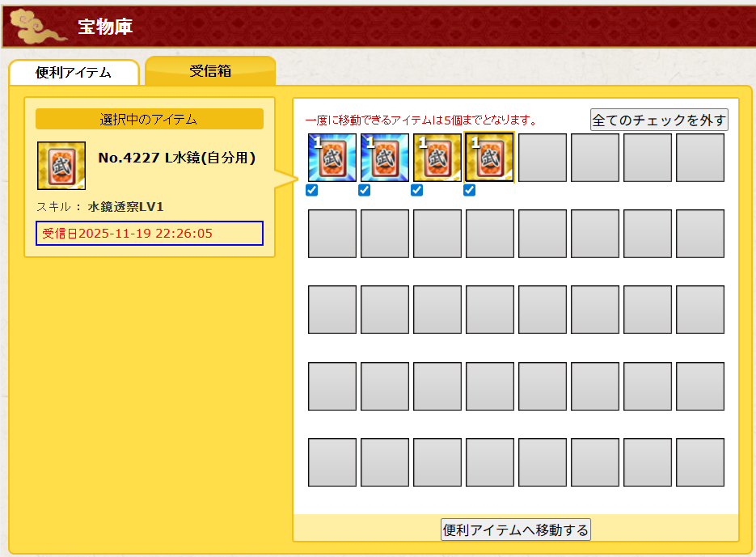Open the 受信箱 tab
756x557 pixels.
pyautogui.click(x=210, y=71)
